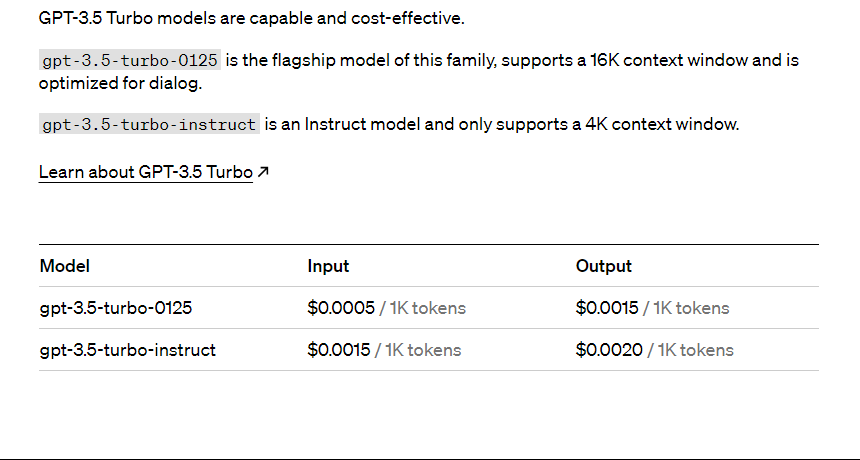Click the $0.0015 output price for turbo-0125
This screenshot has width=860, height=460.
(607, 308)
